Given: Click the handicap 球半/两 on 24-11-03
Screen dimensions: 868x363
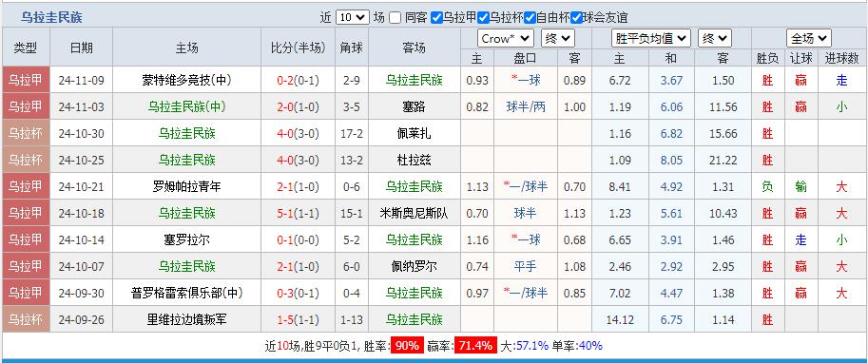Looking at the screenshot, I should pyautogui.click(x=526, y=106).
